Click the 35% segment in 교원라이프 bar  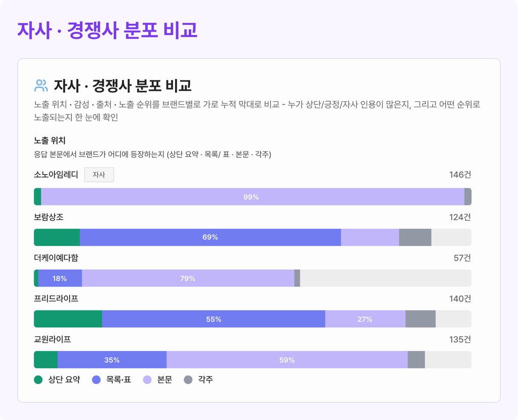[112, 359]
